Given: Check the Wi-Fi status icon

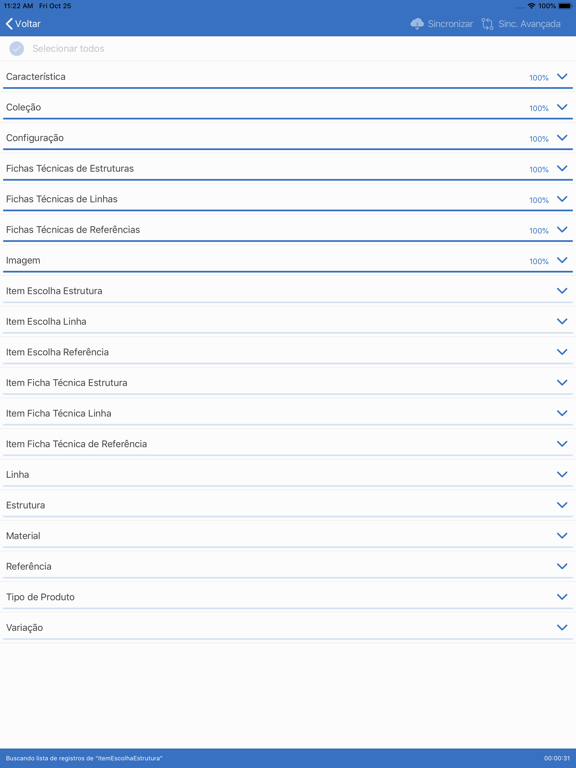Looking at the screenshot, I should (x=531, y=6).
